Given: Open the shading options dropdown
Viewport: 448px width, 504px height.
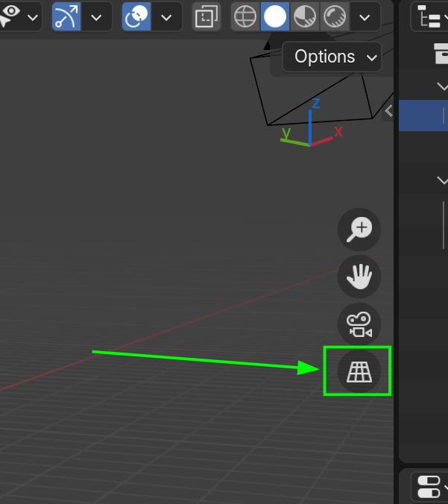Looking at the screenshot, I should pyautogui.click(x=365, y=17).
